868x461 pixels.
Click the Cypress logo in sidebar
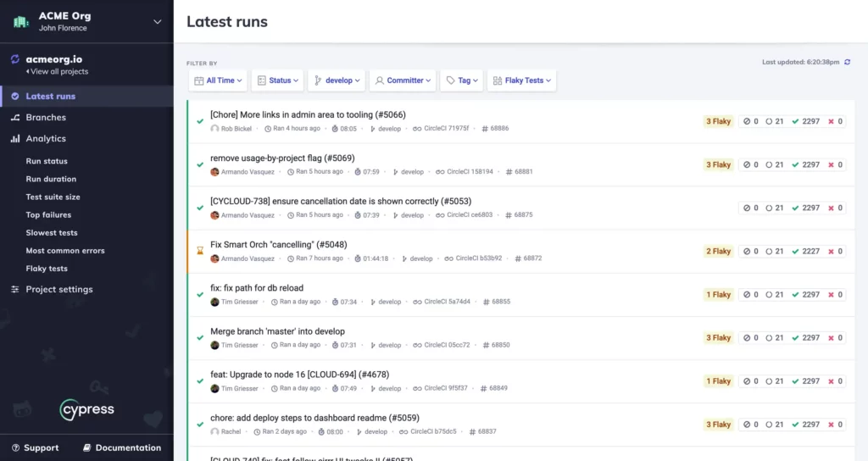(x=87, y=409)
